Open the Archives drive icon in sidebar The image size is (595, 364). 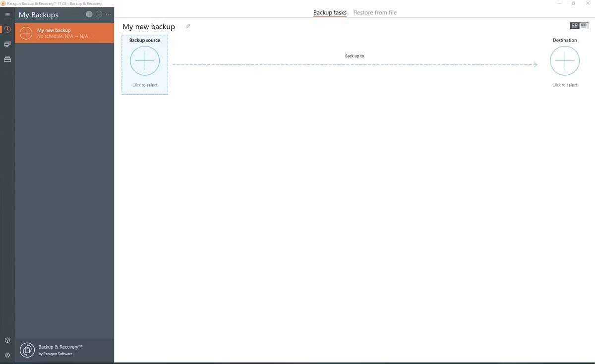pos(7,59)
